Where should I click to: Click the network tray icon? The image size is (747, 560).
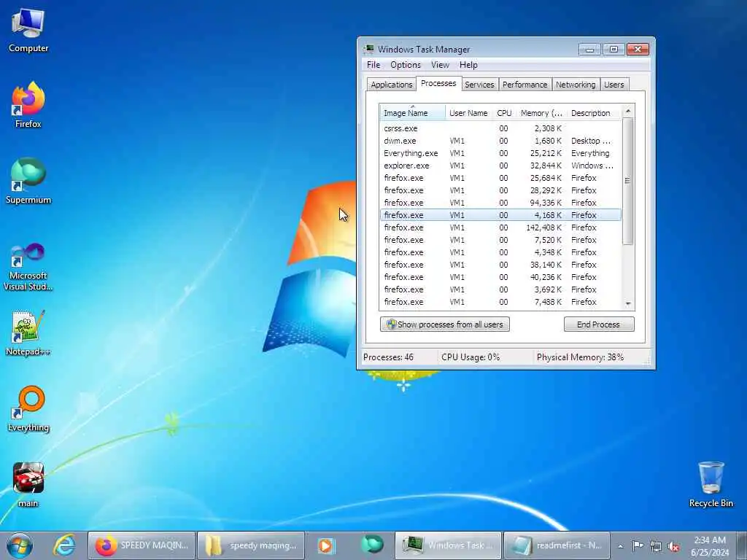[x=656, y=546]
